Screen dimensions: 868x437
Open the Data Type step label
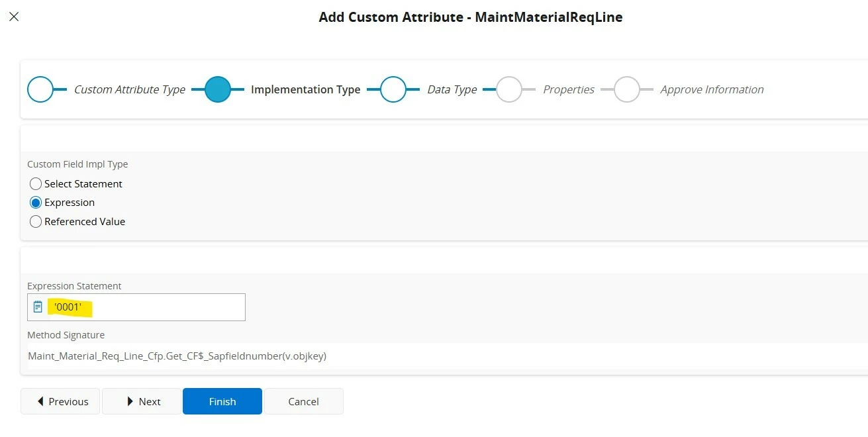pyautogui.click(x=452, y=89)
